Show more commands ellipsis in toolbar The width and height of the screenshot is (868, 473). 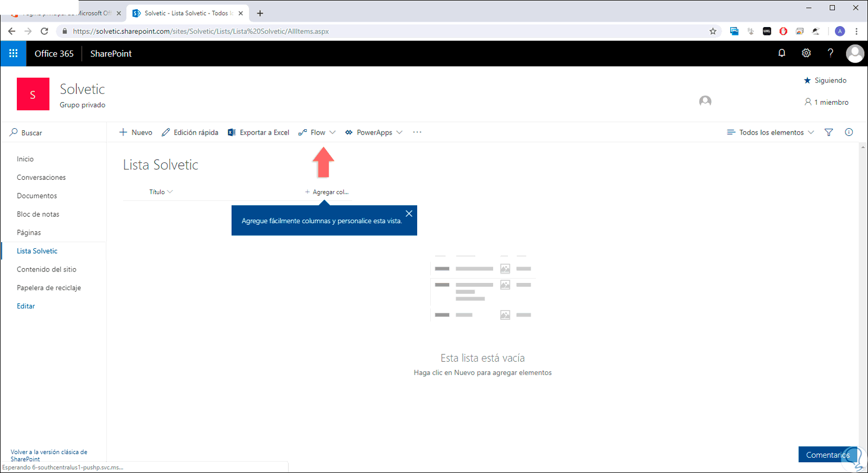pos(417,133)
